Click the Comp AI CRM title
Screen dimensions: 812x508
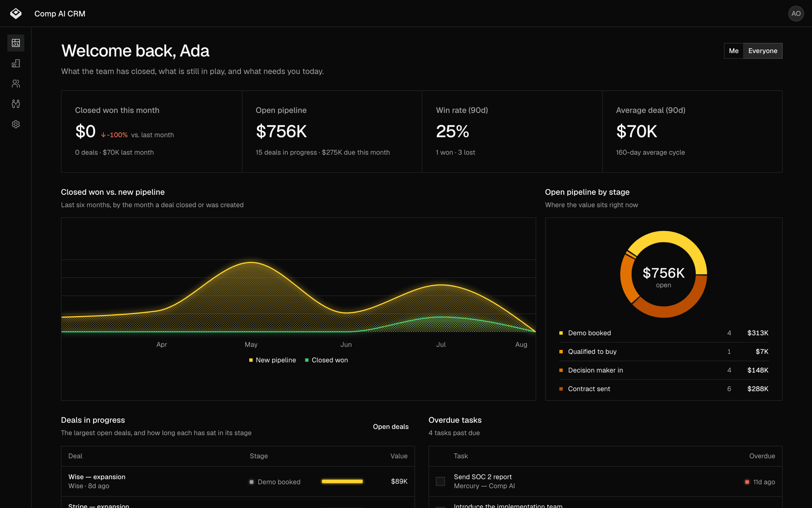pyautogui.click(x=60, y=14)
